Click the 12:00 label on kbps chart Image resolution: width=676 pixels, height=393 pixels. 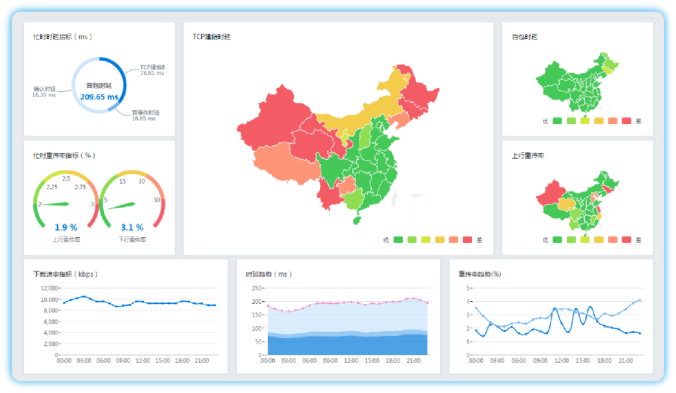point(143,361)
